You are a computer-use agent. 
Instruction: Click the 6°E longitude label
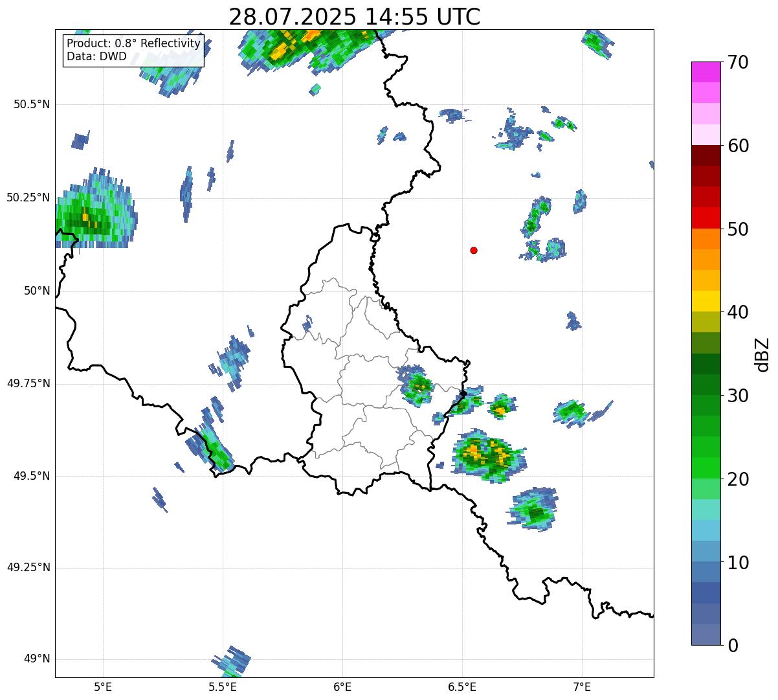[342, 686]
